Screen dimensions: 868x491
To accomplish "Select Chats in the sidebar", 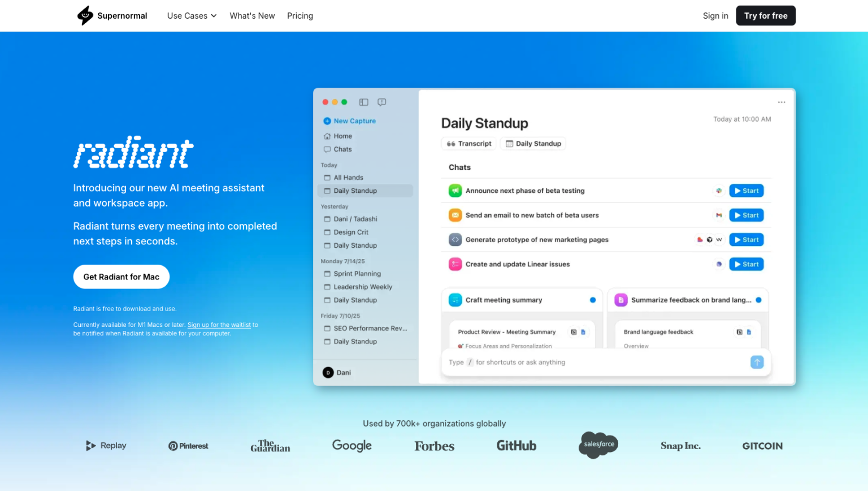I will [338, 149].
